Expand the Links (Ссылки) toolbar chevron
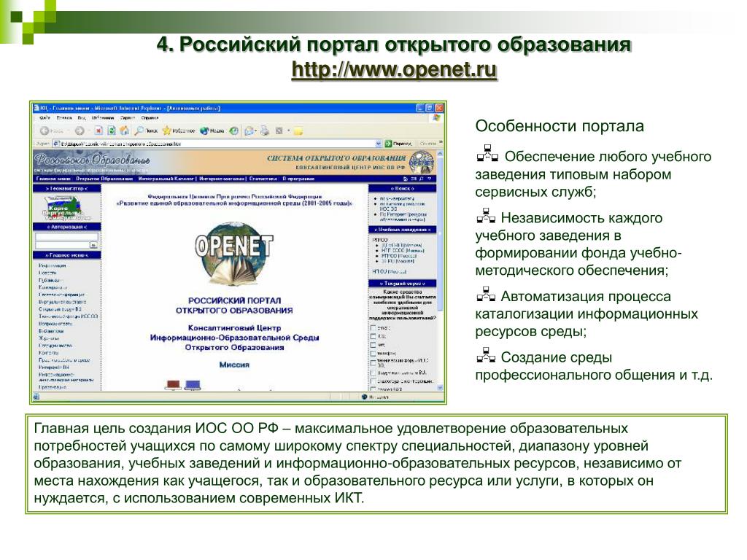Screen dimensions: 747x560 pyautogui.click(x=441, y=143)
